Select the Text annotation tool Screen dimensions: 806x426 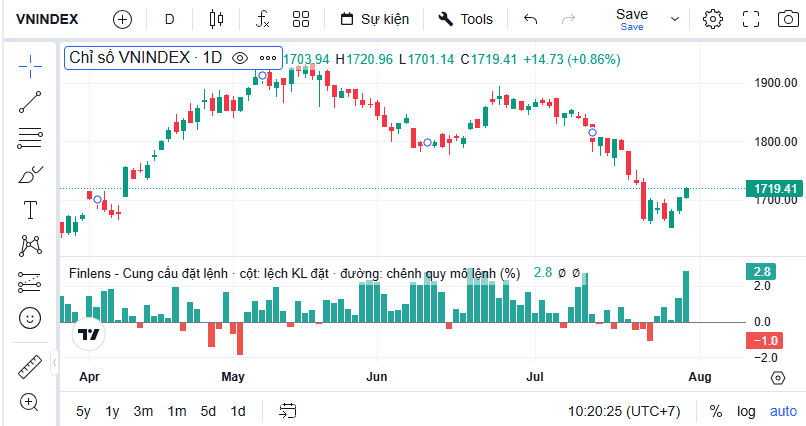(30, 210)
